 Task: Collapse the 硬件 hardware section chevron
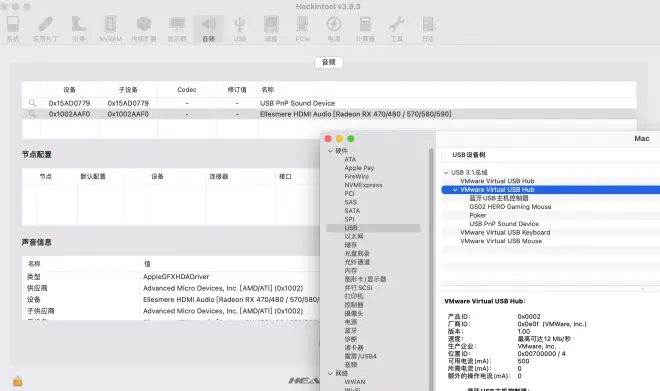pyautogui.click(x=330, y=151)
